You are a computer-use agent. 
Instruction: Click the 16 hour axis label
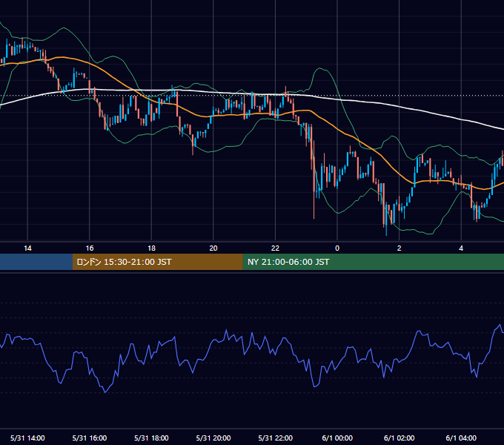(90, 248)
